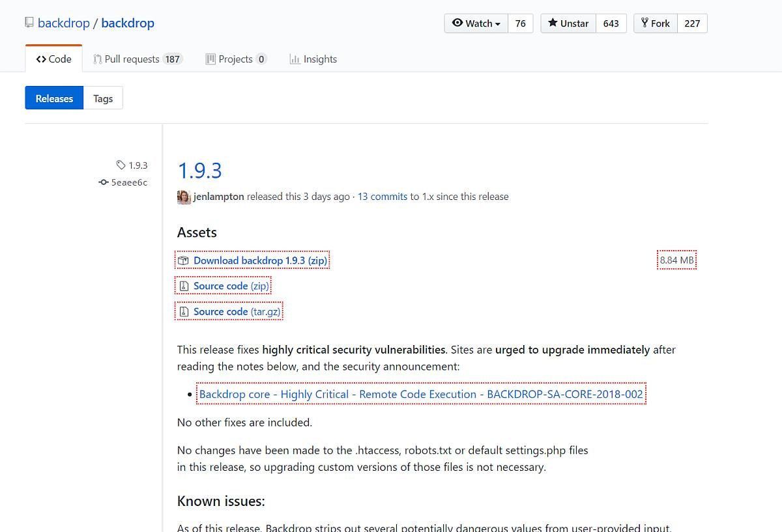782x532 pixels.
Task: Open the backdrop repository name link
Action: point(128,23)
